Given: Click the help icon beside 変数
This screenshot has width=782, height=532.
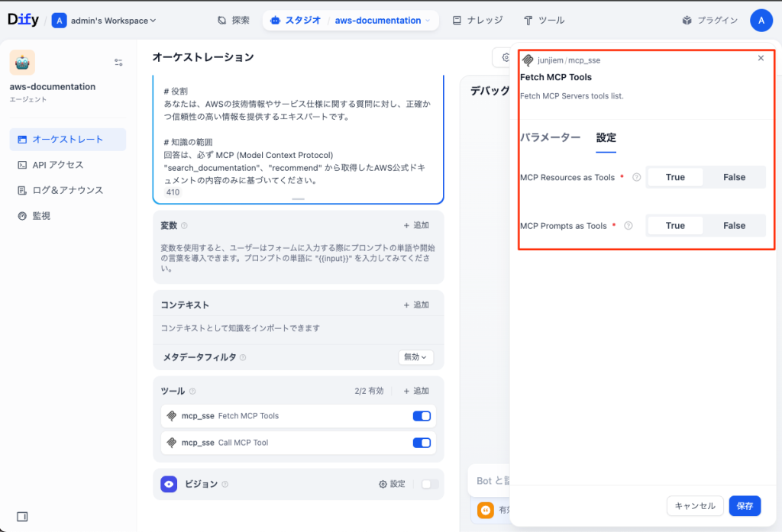Looking at the screenshot, I should 184,225.
